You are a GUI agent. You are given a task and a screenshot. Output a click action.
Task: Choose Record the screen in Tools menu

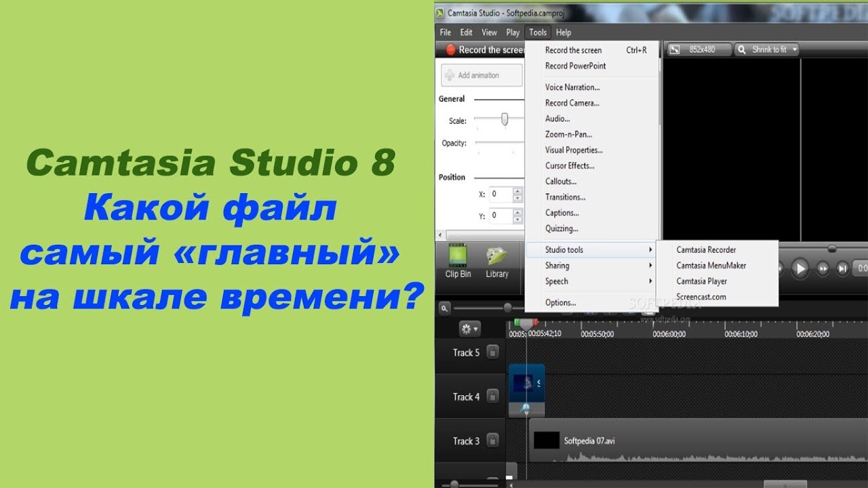pyautogui.click(x=591, y=50)
